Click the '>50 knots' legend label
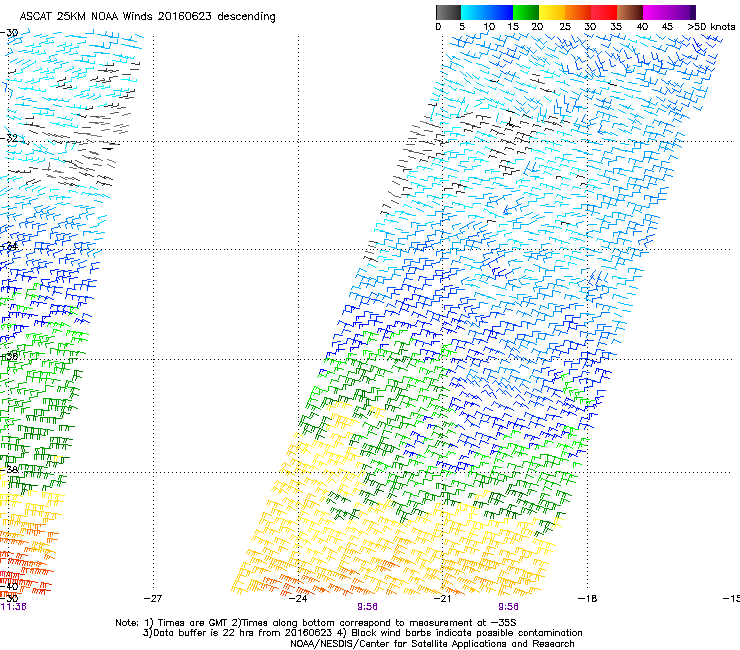 point(711,27)
